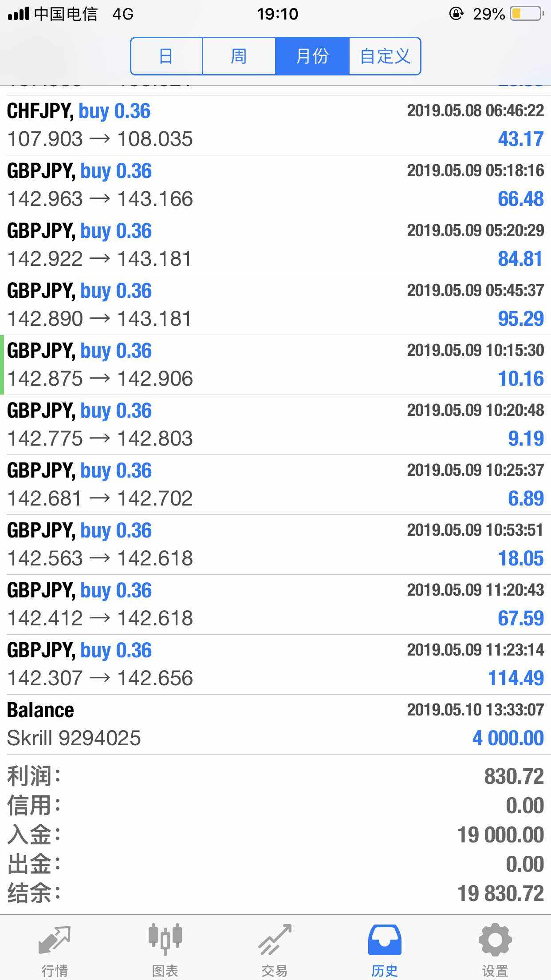The height and width of the screenshot is (980, 551).
Task: Select the 自定义 custom period filter
Action: click(385, 56)
